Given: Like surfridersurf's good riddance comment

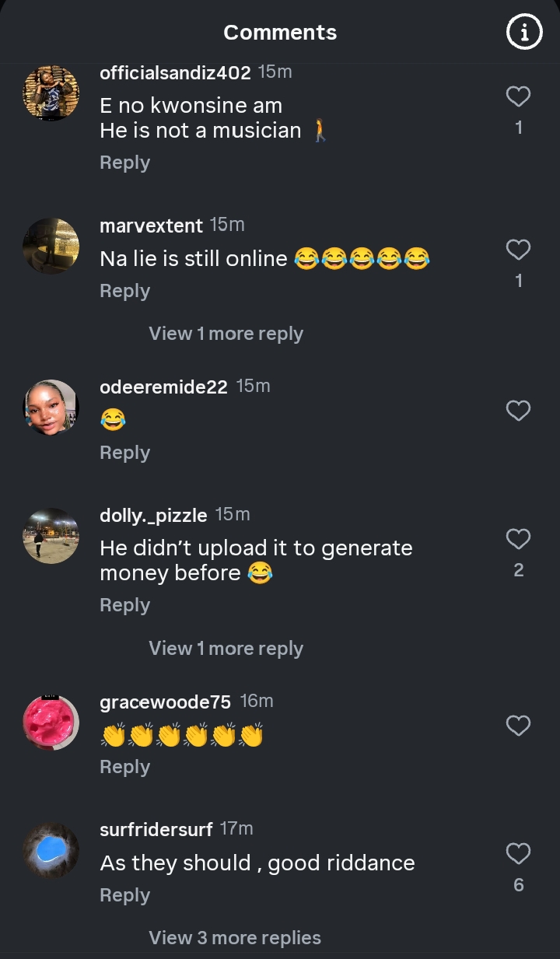Looking at the screenshot, I should pyautogui.click(x=518, y=854).
